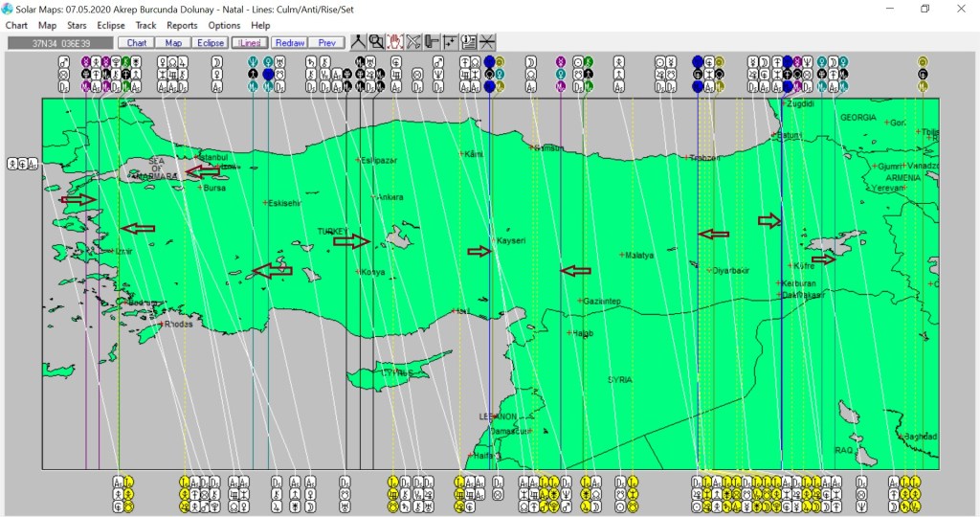Click the crossed scissors-like toolbar icon
The height and width of the screenshot is (517, 980).
click(x=413, y=42)
